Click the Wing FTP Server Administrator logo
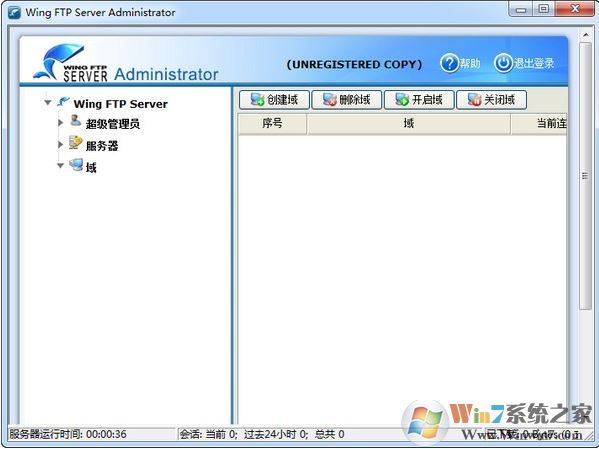 pos(126,63)
